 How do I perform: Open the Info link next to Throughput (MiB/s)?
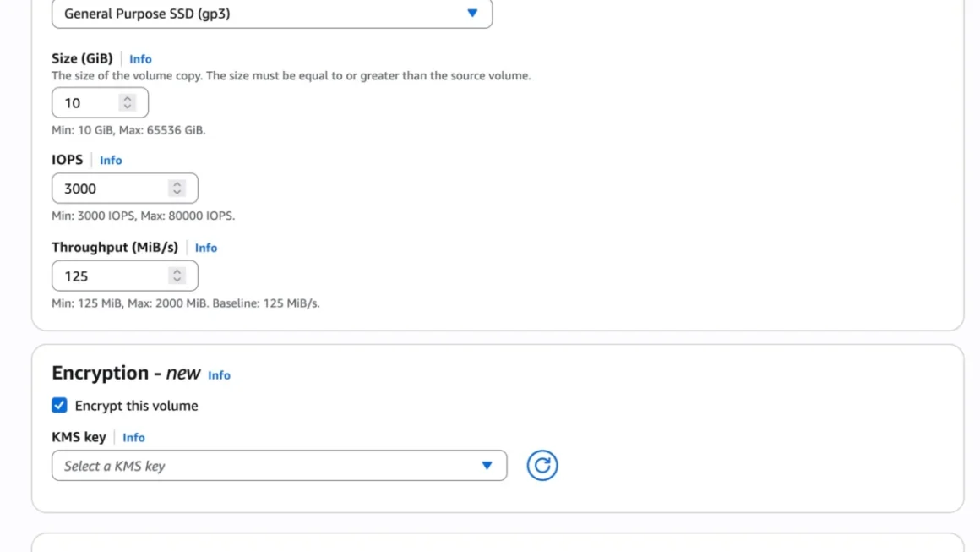pos(205,248)
